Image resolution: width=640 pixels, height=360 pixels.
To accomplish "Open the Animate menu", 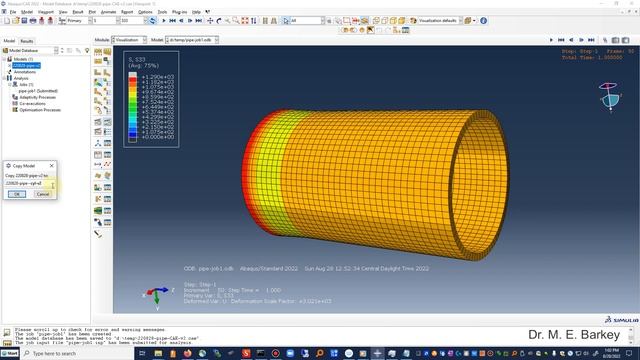I will [x=109, y=12].
